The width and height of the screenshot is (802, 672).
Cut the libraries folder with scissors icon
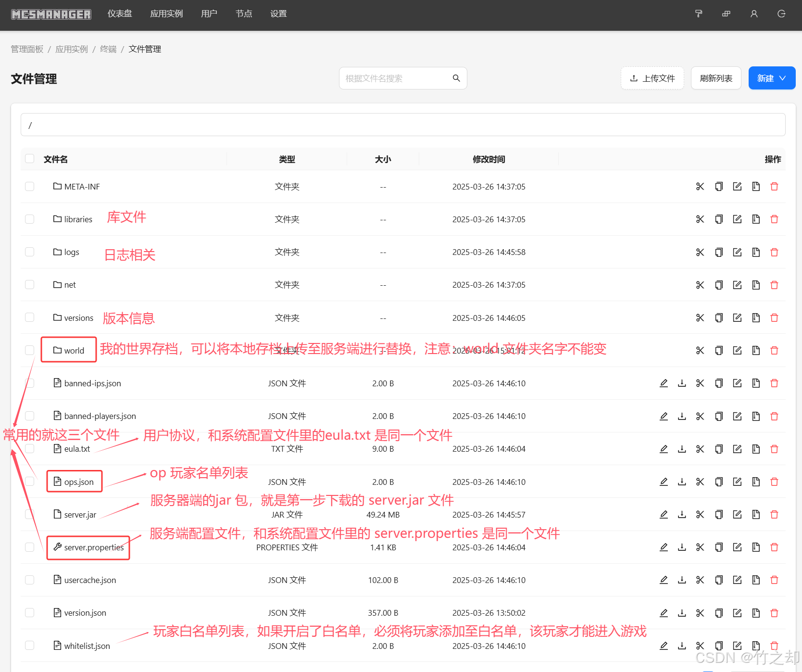(x=700, y=219)
